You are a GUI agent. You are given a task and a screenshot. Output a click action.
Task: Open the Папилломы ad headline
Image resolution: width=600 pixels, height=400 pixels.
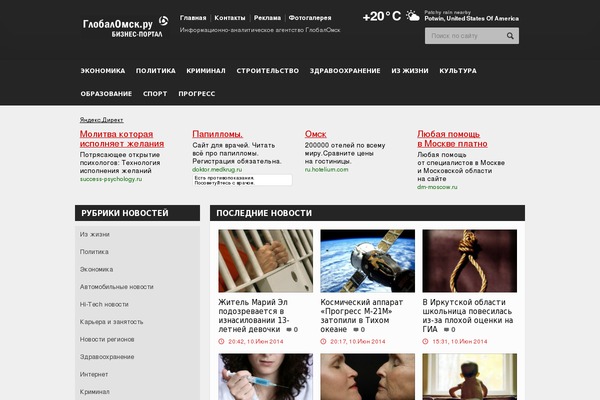(217, 134)
